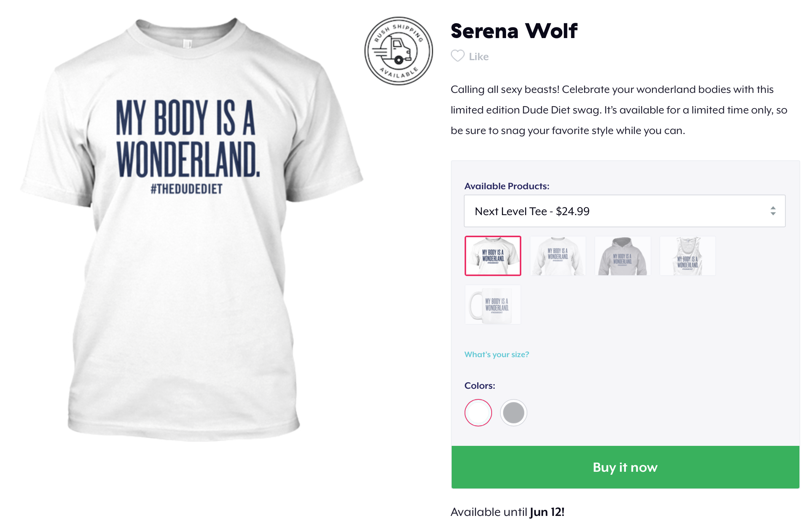This screenshot has width=812, height=530.
Task: Click the campaign description paragraph
Action: click(x=619, y=110)
